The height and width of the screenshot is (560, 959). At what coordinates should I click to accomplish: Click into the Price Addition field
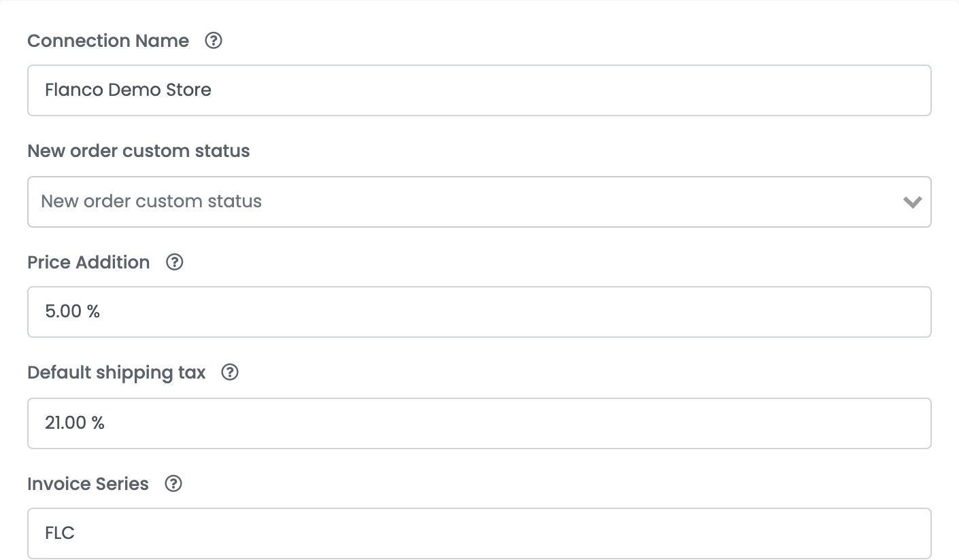[x=479, y=312]
